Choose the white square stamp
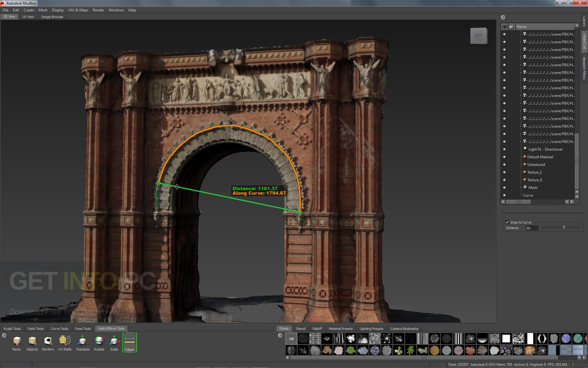The height and width of the screenshot is (368, 588). point(506,339)
